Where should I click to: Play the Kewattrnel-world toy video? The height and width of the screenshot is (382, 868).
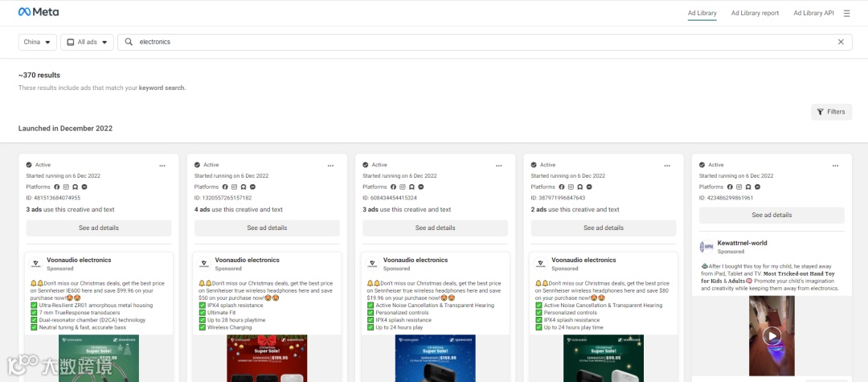(x=772, y=335)
